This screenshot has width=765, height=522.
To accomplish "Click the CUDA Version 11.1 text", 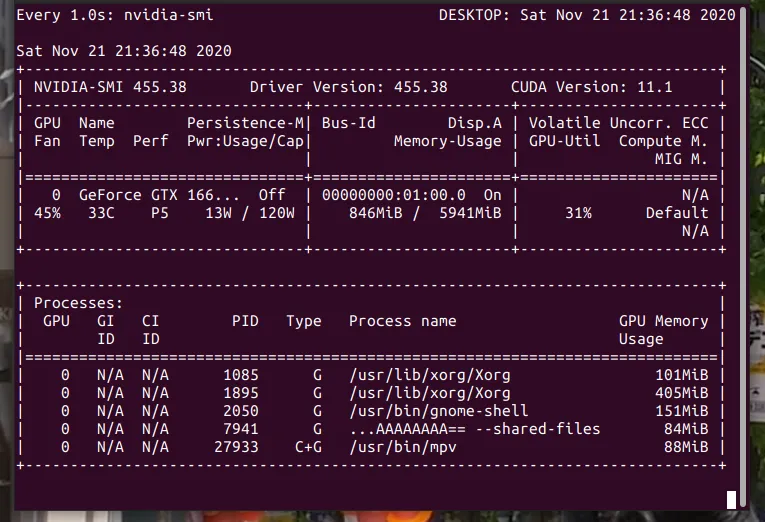I will (x=591, y=87).
